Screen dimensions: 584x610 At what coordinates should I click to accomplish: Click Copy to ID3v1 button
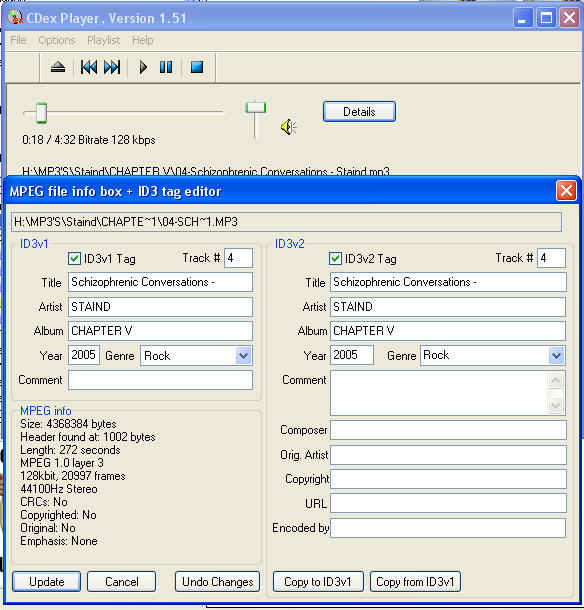[x=318, y=582]
